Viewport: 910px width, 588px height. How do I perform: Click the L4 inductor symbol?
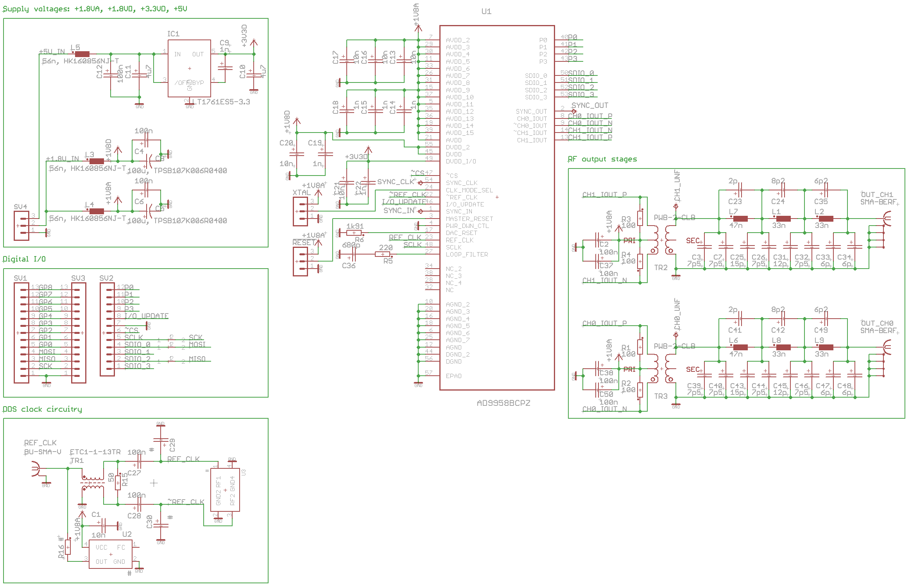97,211
